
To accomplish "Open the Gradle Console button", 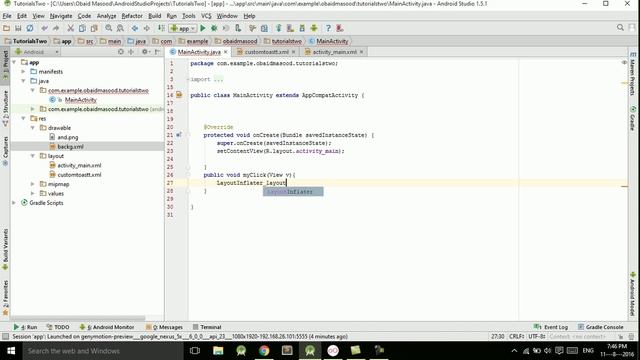I will coord(601,327).
